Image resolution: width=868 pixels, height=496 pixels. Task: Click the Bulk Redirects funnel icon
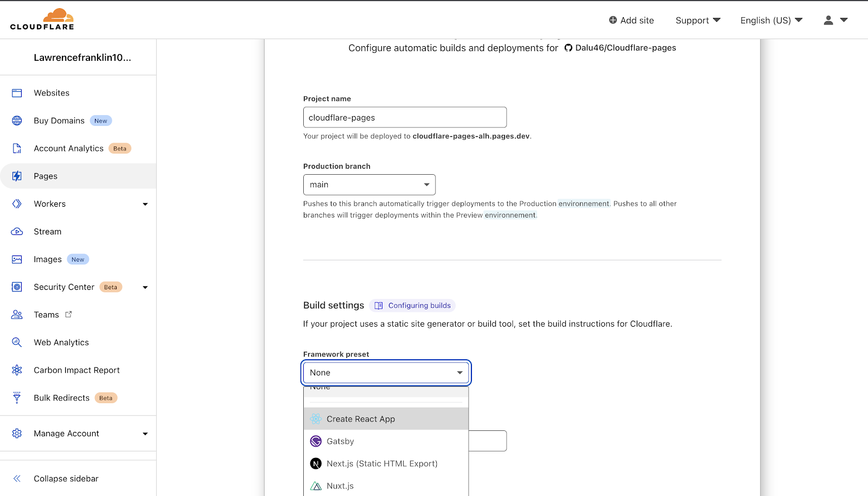17,398
